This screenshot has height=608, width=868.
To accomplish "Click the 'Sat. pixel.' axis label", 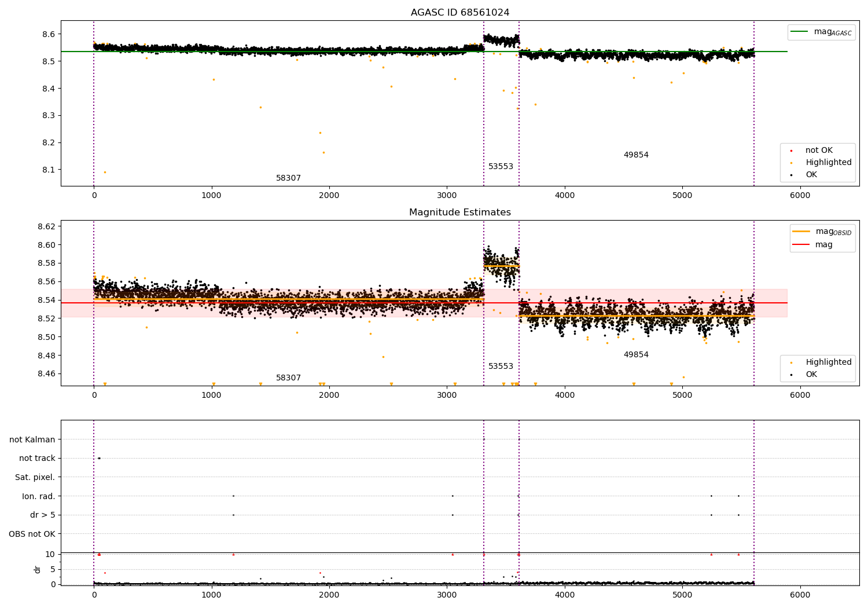I will 35,478.
